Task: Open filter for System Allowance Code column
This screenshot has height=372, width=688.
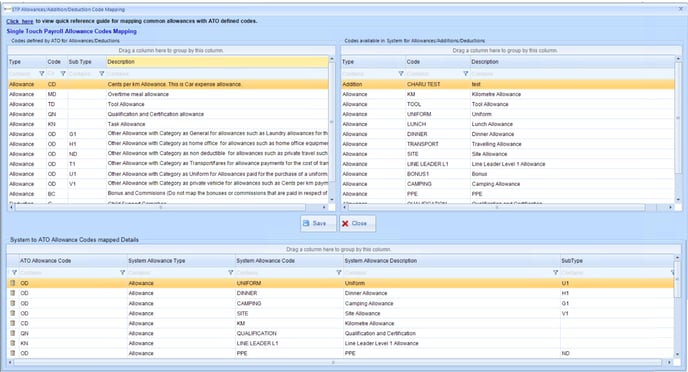Action: click(338, 272)
